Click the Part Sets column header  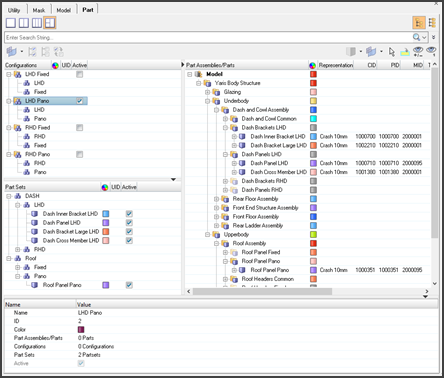[x=15, y=187]
